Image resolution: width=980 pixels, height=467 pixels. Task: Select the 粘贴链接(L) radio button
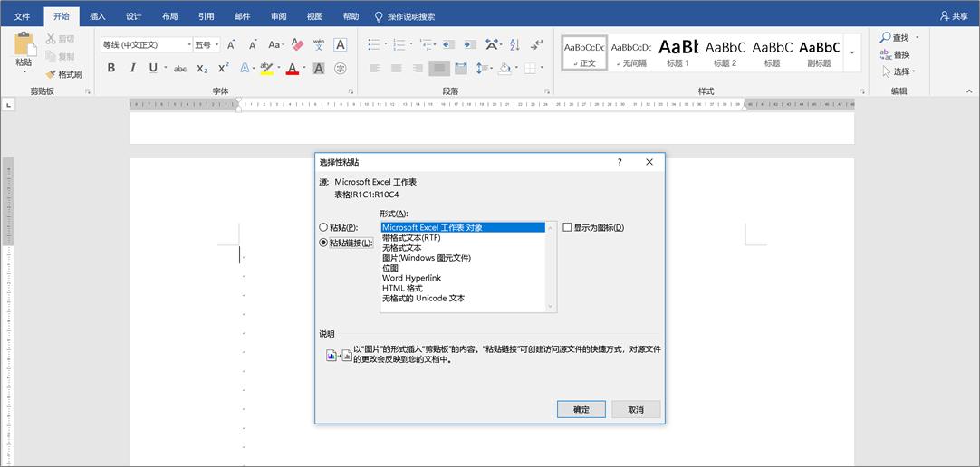pos(323,243)
